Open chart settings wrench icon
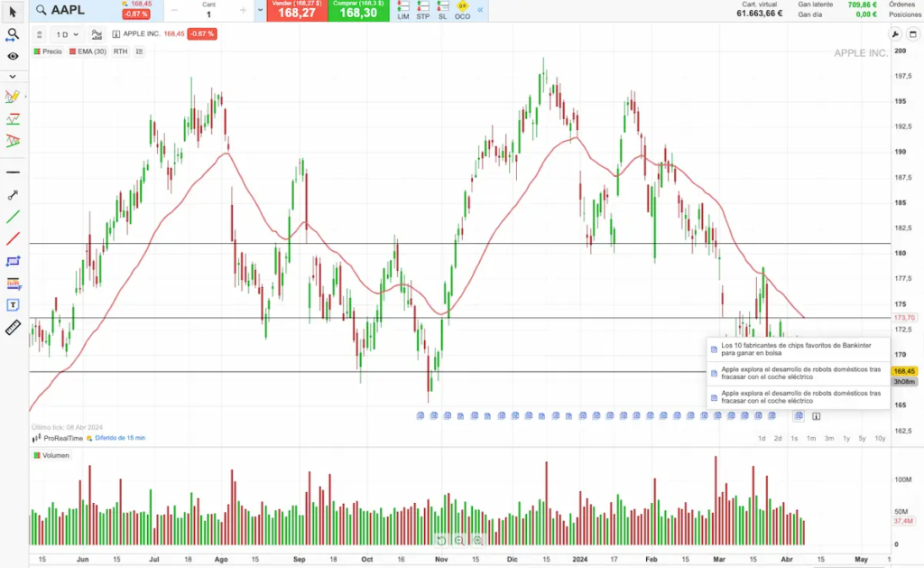Image resolution: width=924 pixels, height=568 pixels. (895, 34)
